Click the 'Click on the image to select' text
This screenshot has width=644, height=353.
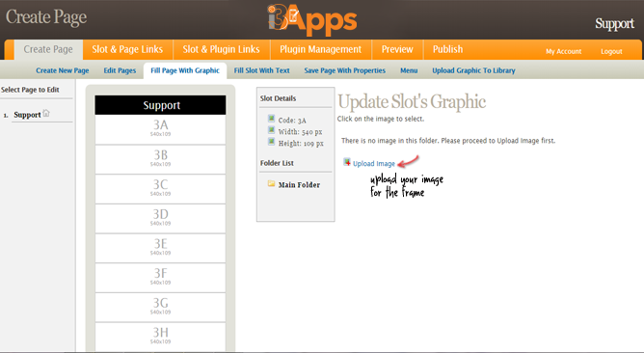pyautogui.click(x=380, y=119)
